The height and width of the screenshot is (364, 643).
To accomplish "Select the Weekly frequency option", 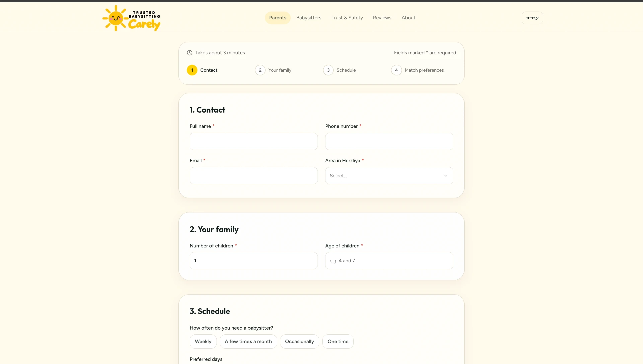I will 203,341.
